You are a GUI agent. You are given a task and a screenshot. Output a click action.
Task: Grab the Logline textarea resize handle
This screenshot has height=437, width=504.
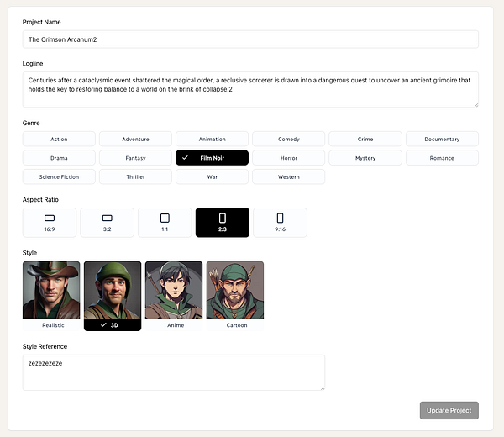point(476,105)
